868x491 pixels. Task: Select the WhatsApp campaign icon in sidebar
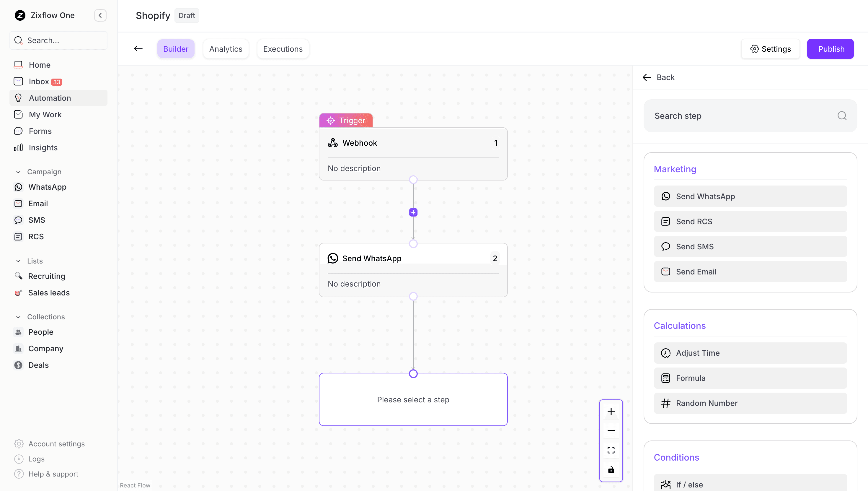[x=19, y=187]
